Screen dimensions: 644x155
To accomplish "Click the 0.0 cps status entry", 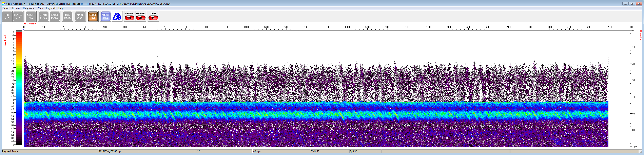I will [x=257, y=151].
